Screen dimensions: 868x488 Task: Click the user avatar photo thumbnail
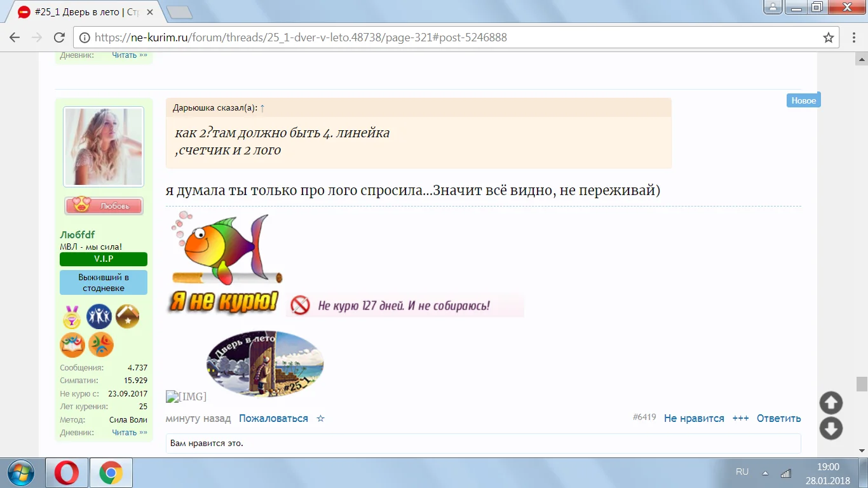(104, 147)
